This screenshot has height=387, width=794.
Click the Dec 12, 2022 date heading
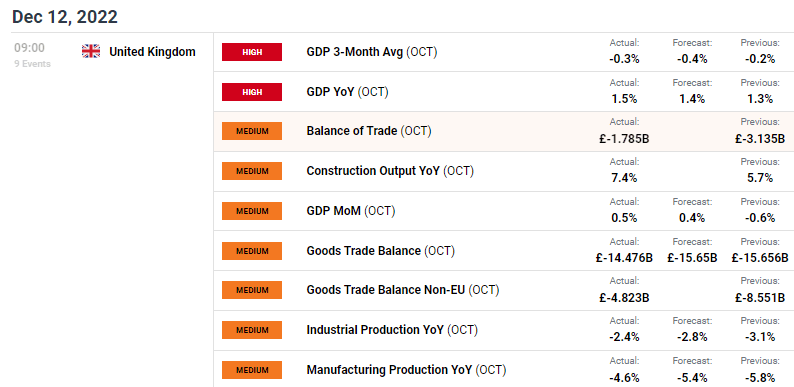[x=65, y=17]
